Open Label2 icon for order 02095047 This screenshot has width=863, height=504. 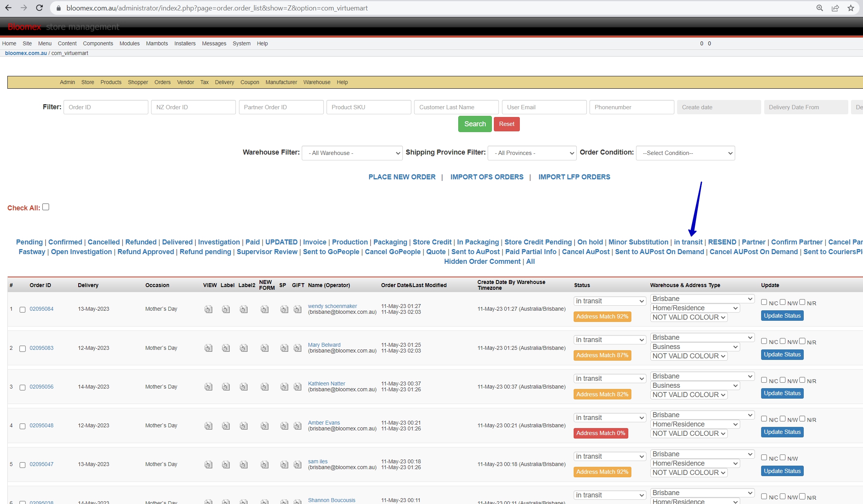coord(244,464)
